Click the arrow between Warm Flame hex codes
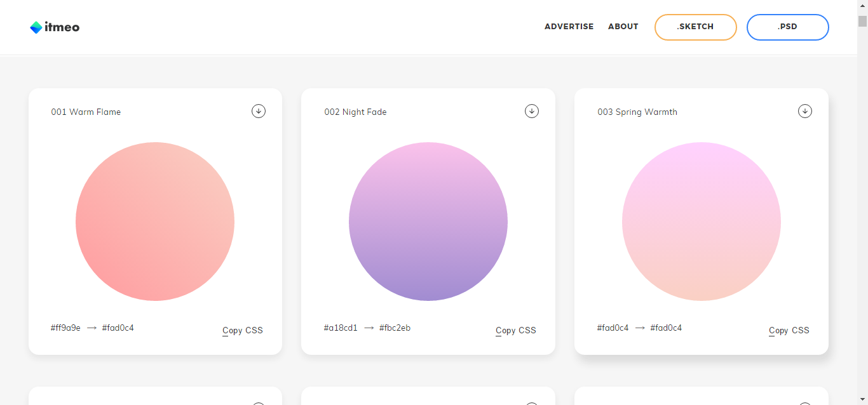The width and height of the screenshot is (868, 405). coord(92,328)
